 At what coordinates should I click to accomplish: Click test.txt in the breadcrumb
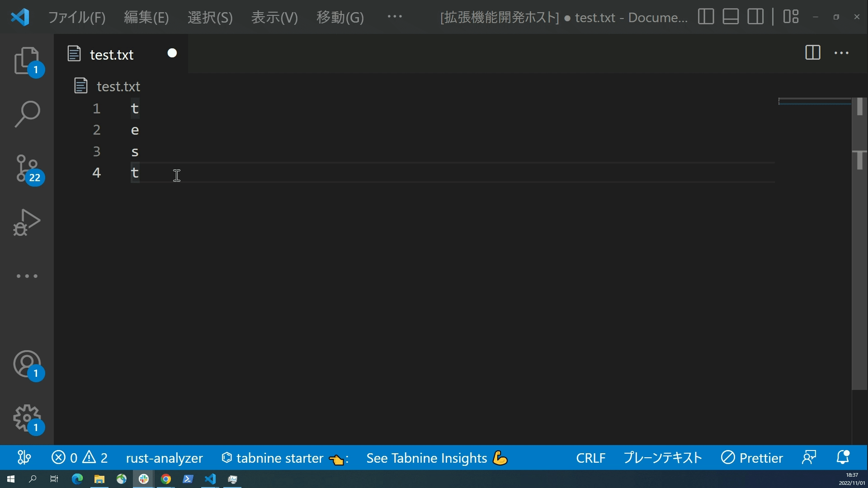click(x=118, y=86)
